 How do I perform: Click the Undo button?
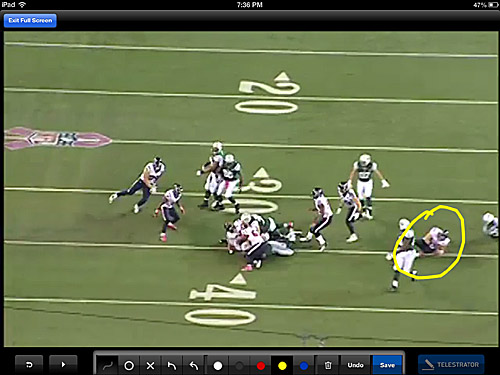coord(355,365)
